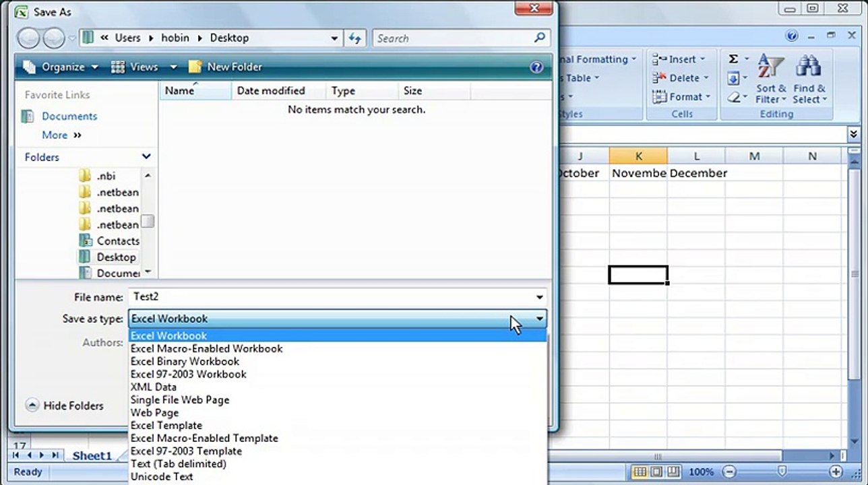868x485 pixels.
Task: Close the Save as type dropdown arrow
Action: click(539, 319)
